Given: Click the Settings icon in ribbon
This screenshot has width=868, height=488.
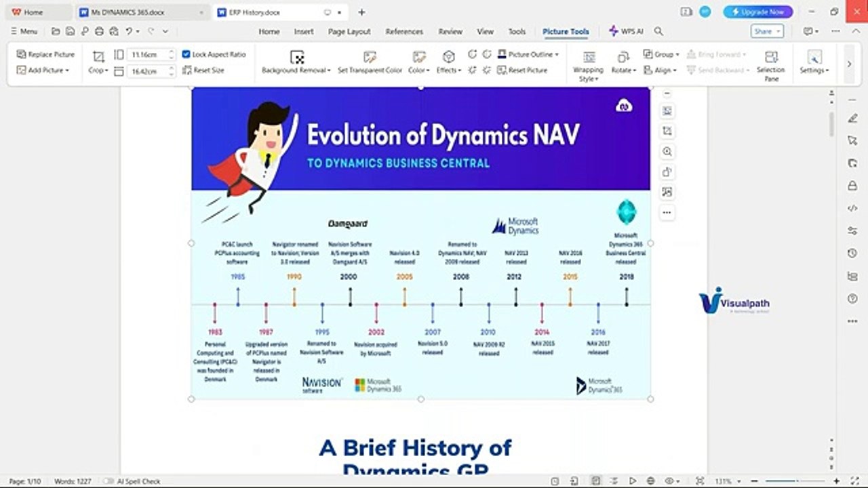Looking at the screenshot, I should tap(814, 58).
